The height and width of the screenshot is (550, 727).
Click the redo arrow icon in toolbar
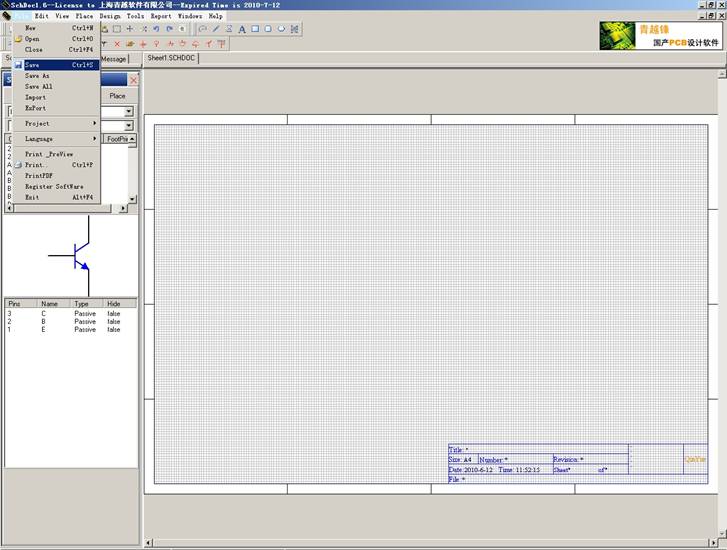click(169, 29)
